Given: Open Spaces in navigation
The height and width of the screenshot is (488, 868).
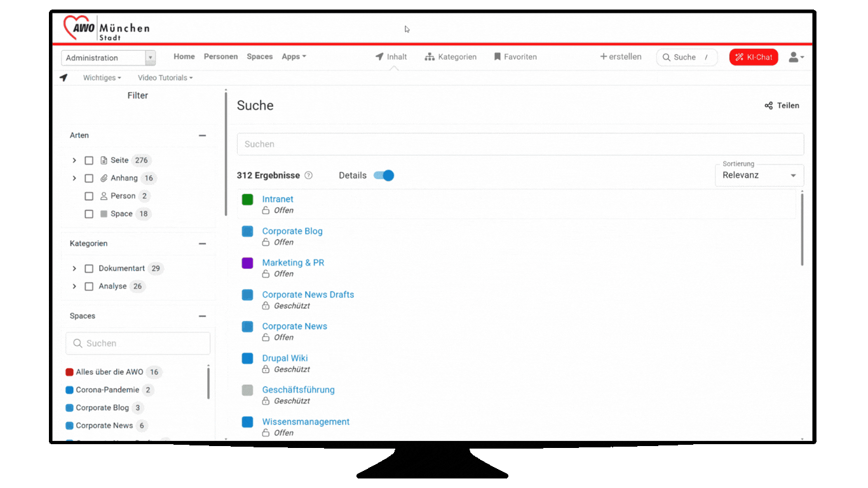Looking at the screenshot, I should tap(260, 57).
